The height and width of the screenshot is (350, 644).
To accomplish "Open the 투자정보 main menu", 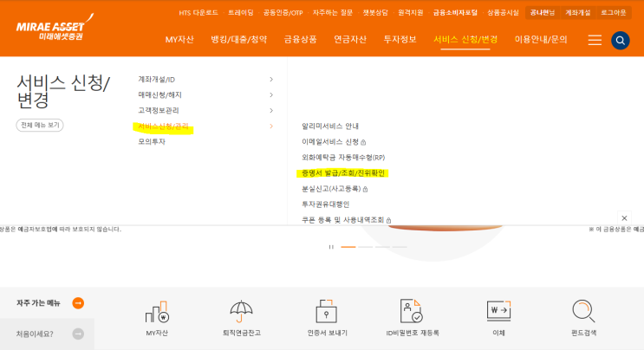I will (x=400, y=40).
